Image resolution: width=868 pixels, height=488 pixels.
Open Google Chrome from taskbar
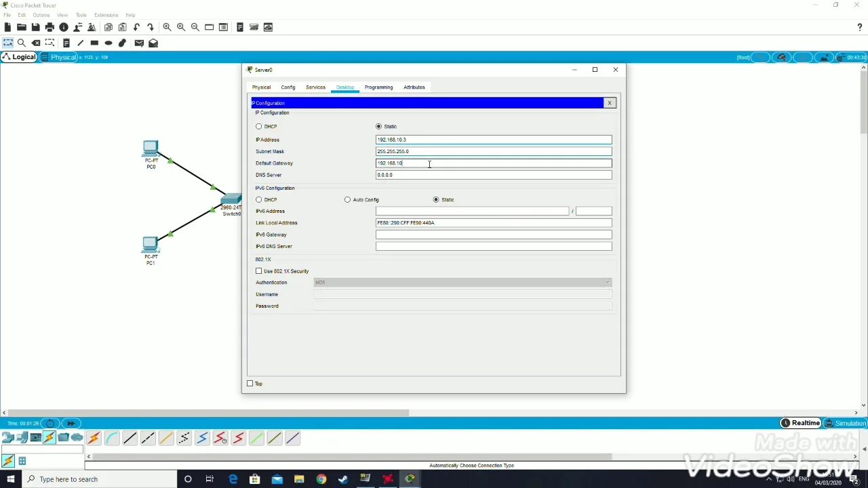(321, 479)
